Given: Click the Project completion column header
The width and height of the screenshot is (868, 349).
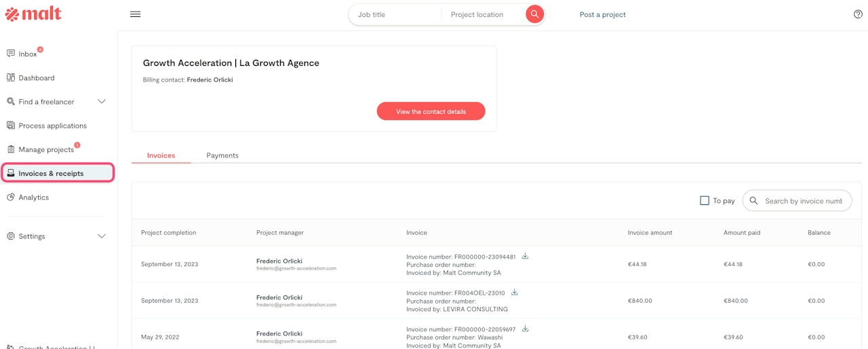Looking at the screenshot, I should click(169, 232).
